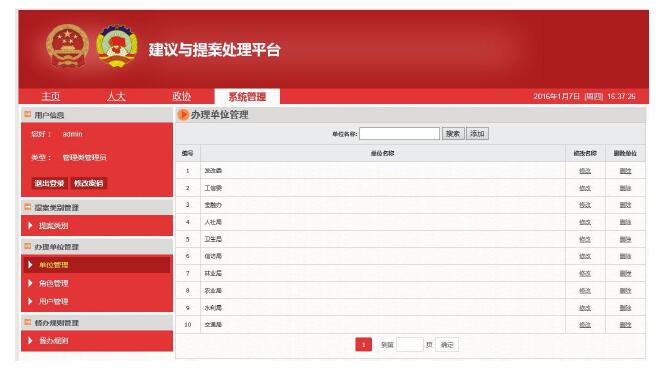
Task: Click the 单位名称 column header
Action: [x=383, y=153]
